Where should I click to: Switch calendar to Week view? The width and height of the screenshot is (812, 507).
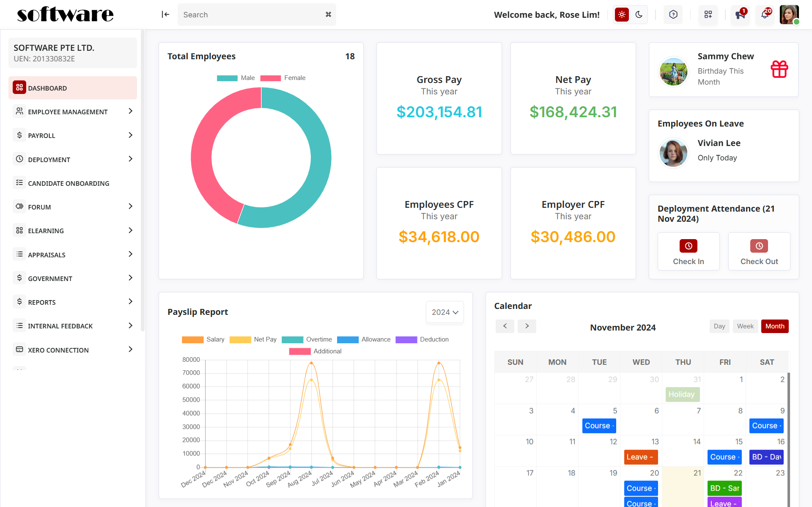745,326
